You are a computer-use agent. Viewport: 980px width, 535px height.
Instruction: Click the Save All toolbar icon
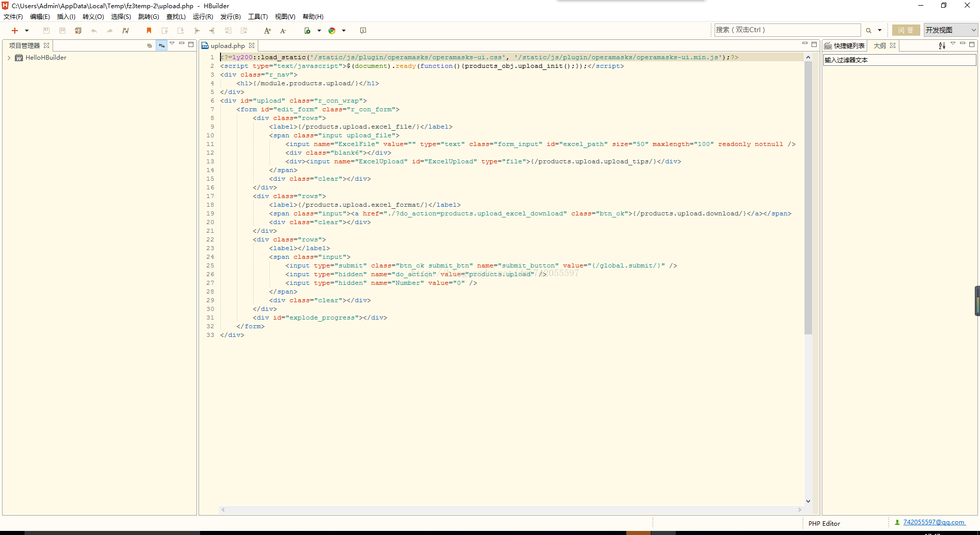[x=62, y=31]
